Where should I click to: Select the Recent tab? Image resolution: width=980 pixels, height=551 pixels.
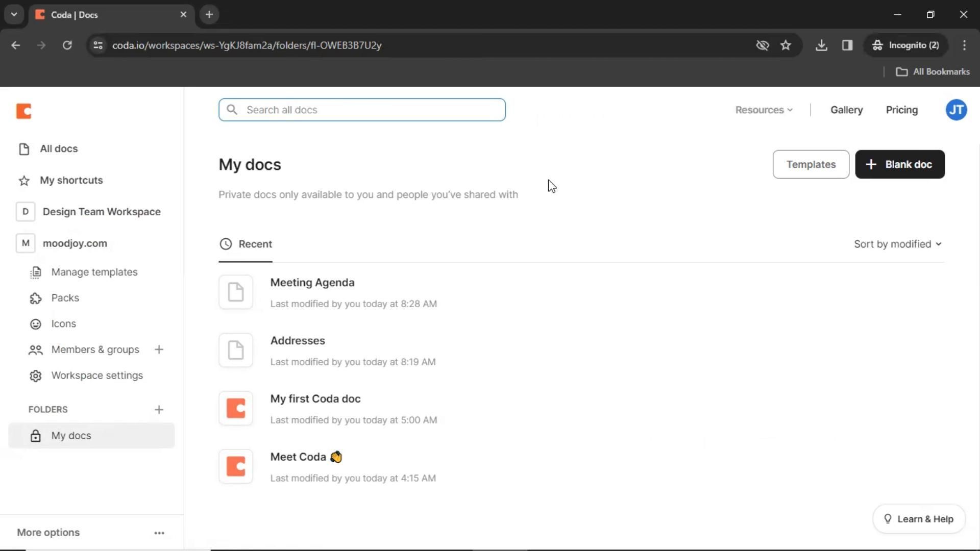[x=246, y=244]
